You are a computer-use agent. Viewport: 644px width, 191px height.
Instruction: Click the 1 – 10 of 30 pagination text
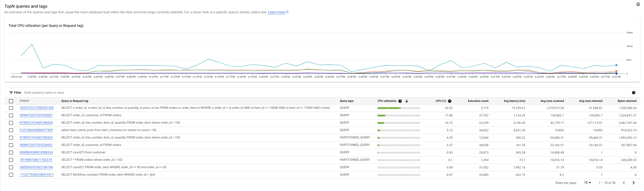point(607,183)
